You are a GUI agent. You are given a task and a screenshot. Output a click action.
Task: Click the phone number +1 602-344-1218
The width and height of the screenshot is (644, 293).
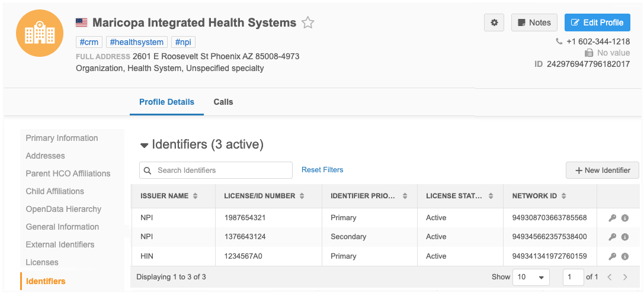(598, 41)
